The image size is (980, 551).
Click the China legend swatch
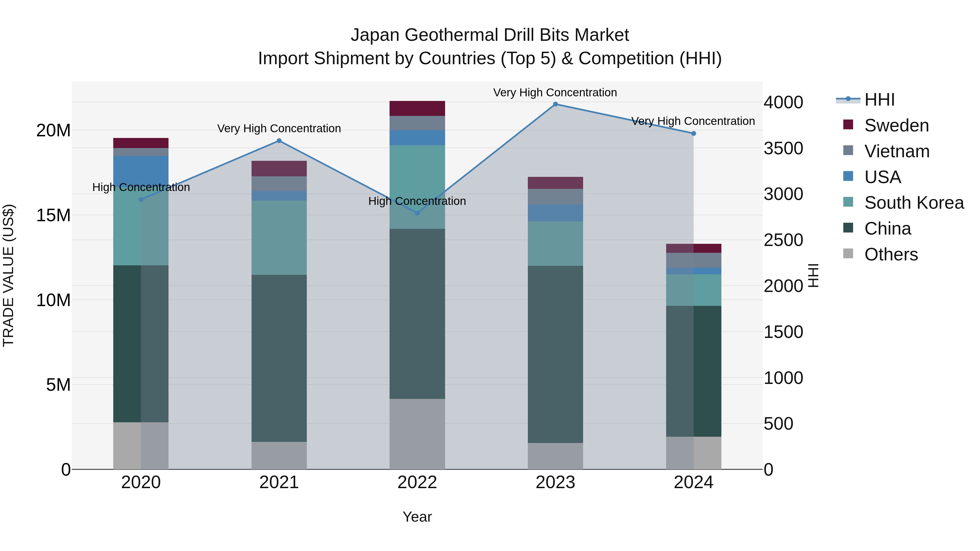click(x=848, y=228)
